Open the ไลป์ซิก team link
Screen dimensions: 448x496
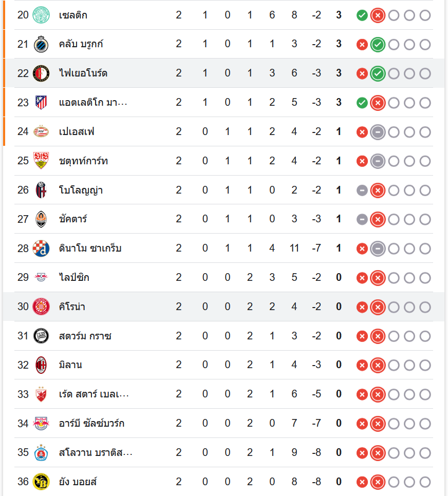(x=74, y=278)
